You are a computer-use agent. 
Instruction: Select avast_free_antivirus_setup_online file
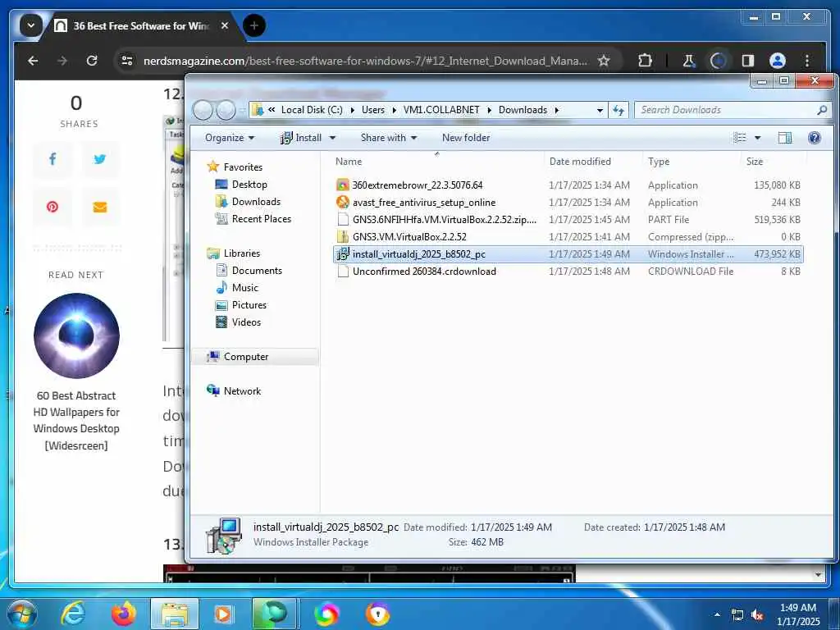tap(568, 203)
